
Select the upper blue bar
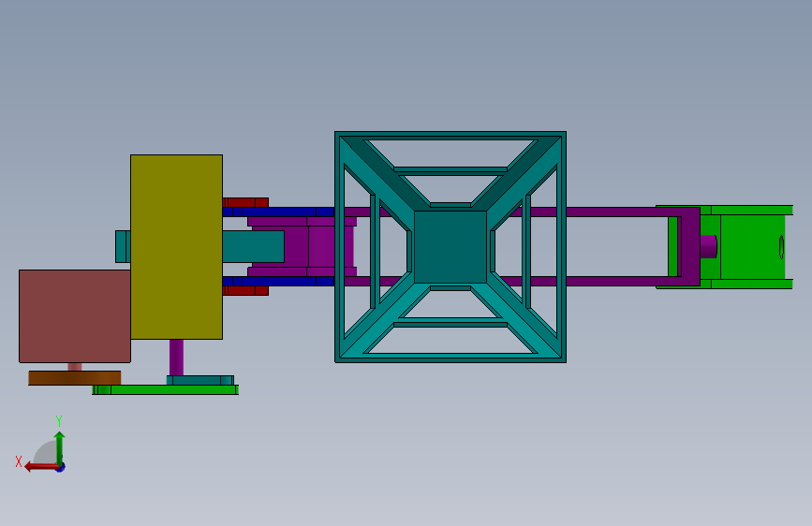[x=278, y=212]
